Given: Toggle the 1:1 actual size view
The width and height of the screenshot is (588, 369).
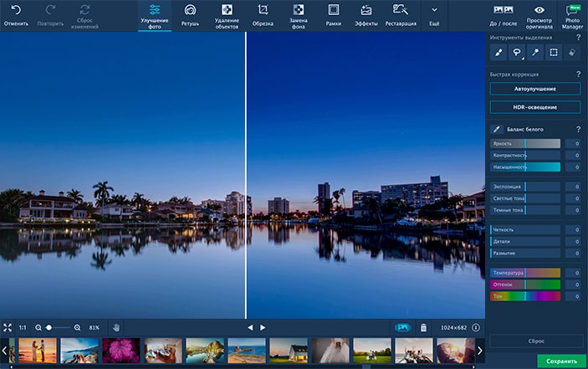Looking at the screenshot, I should (x=23, y=327).
